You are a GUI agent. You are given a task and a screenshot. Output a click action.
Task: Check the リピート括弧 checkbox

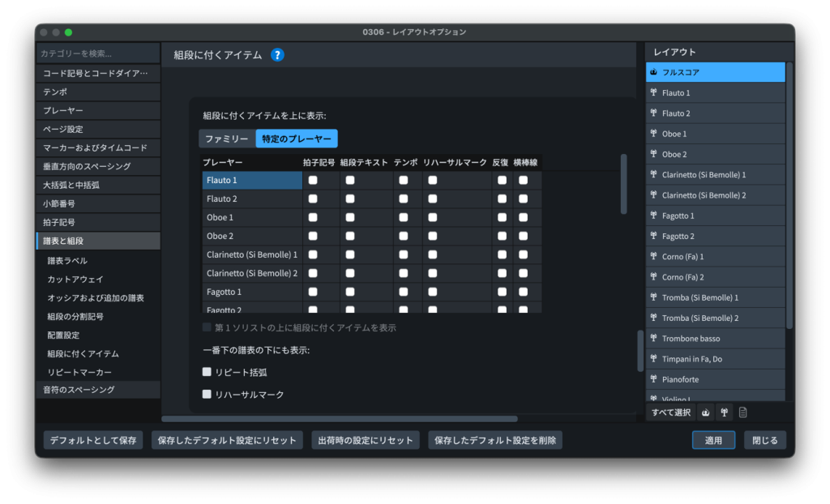(x=207, y=372)
